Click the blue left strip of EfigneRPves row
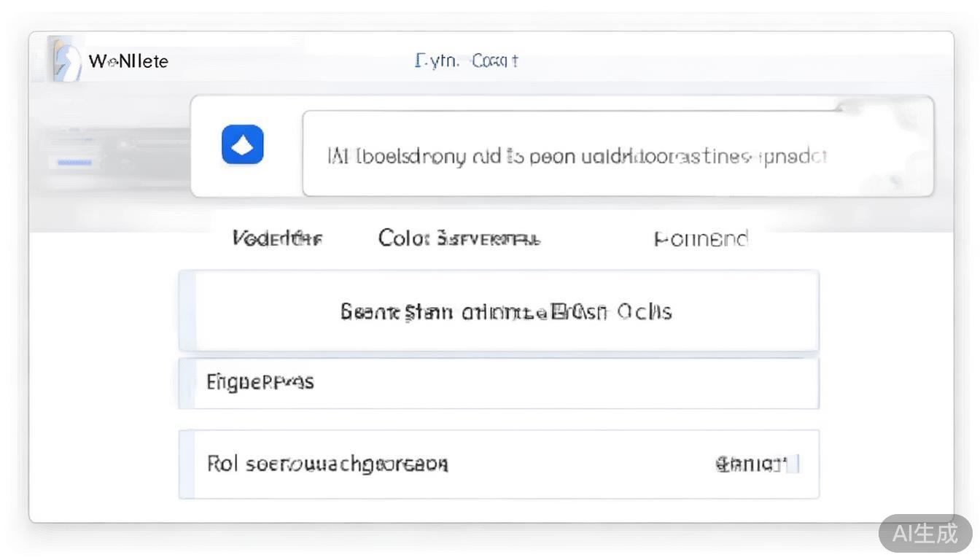The height and width of the screenshot is (560, 980). coord(187,383)
